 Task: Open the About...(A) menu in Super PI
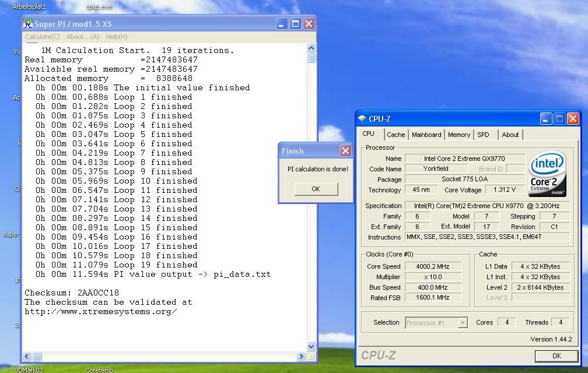83,37
